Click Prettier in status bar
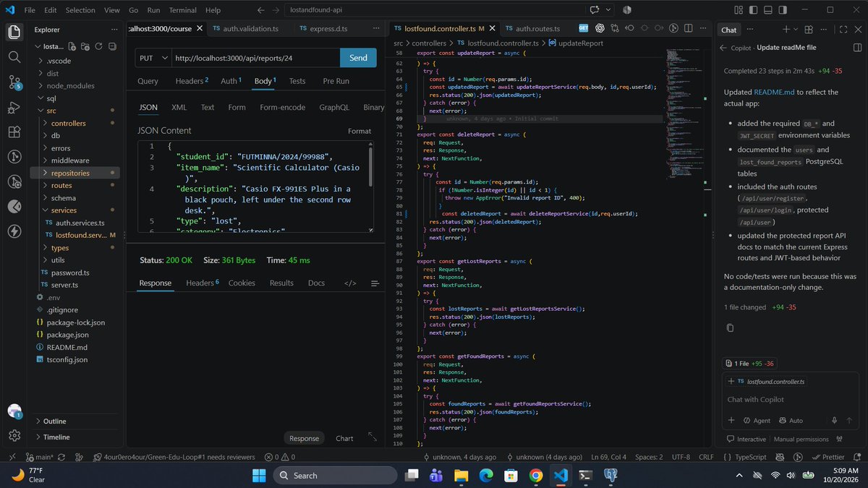This screenshot has height=488, width=868. 827,457
